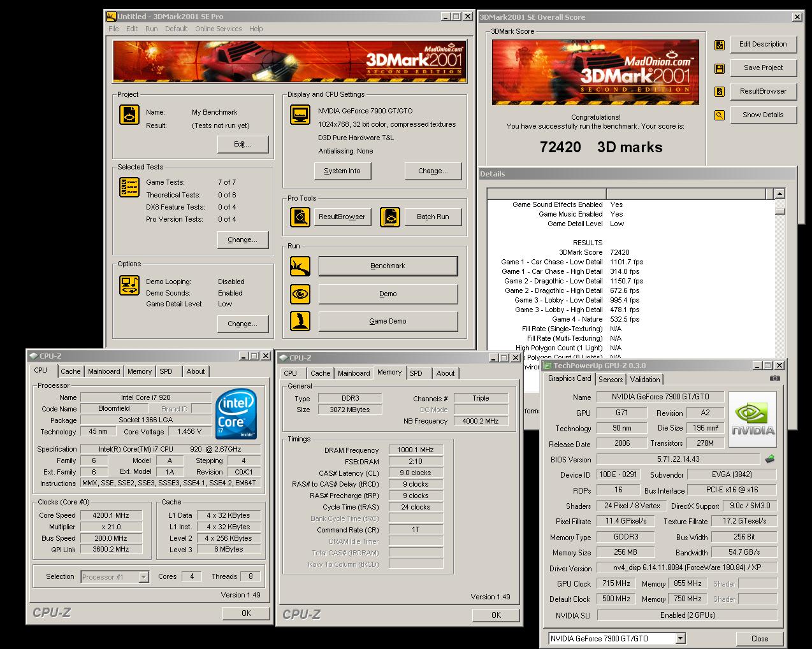Open the GPU selection dropdown in GPU-Z

680,638
